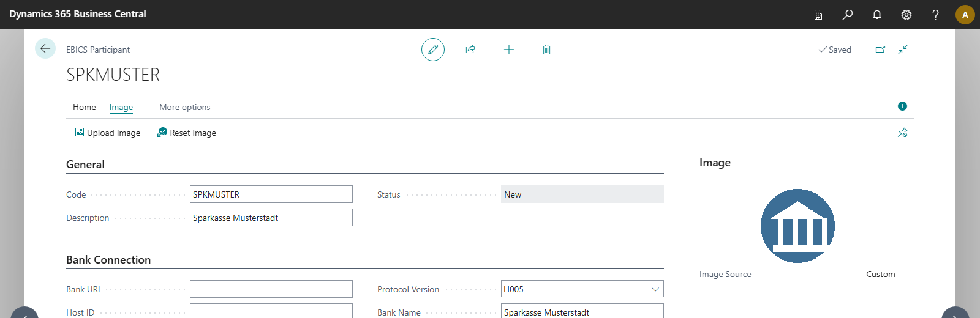Select the Image tab
Viewport: 980px width, 318px height.
pos(121,107)
